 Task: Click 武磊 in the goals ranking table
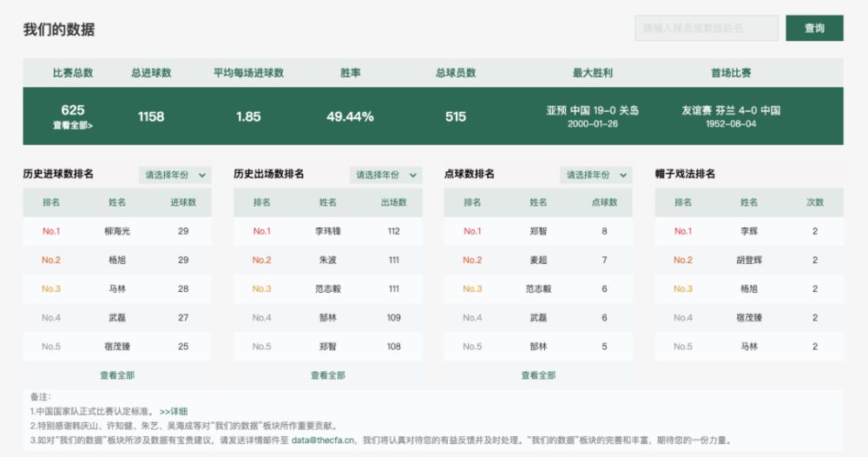[117, 318]
